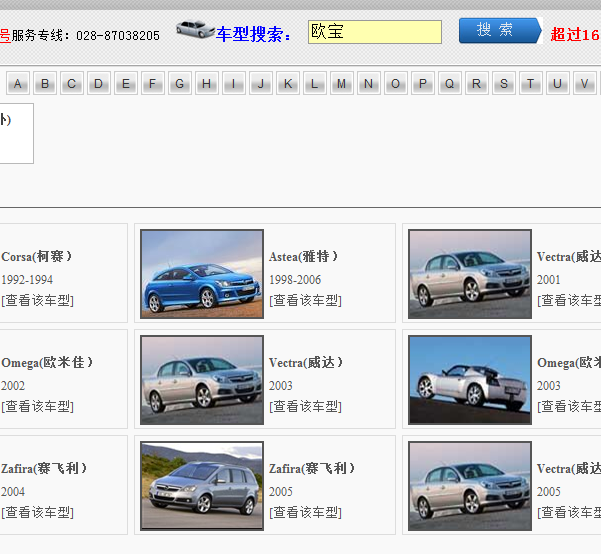Click 查看该车型 under Zafira 2004
Image resolution: width=601 pixels, height=554 pixels.
(37, 512)
